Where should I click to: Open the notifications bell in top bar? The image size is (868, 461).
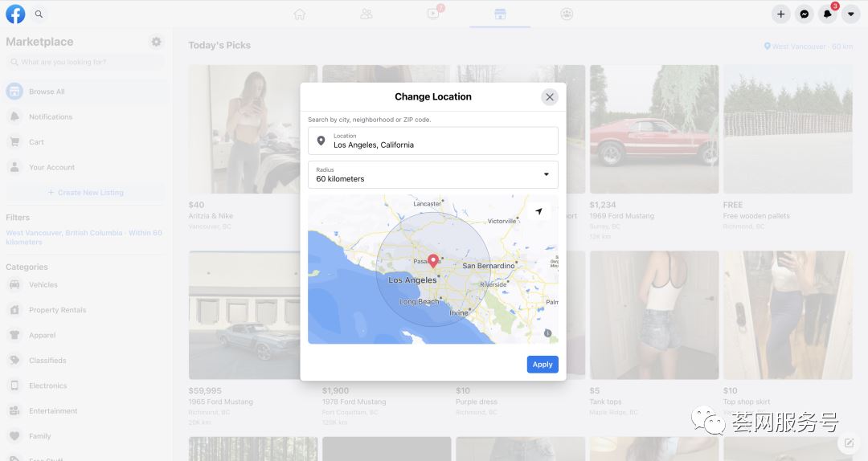pos(827,14)
